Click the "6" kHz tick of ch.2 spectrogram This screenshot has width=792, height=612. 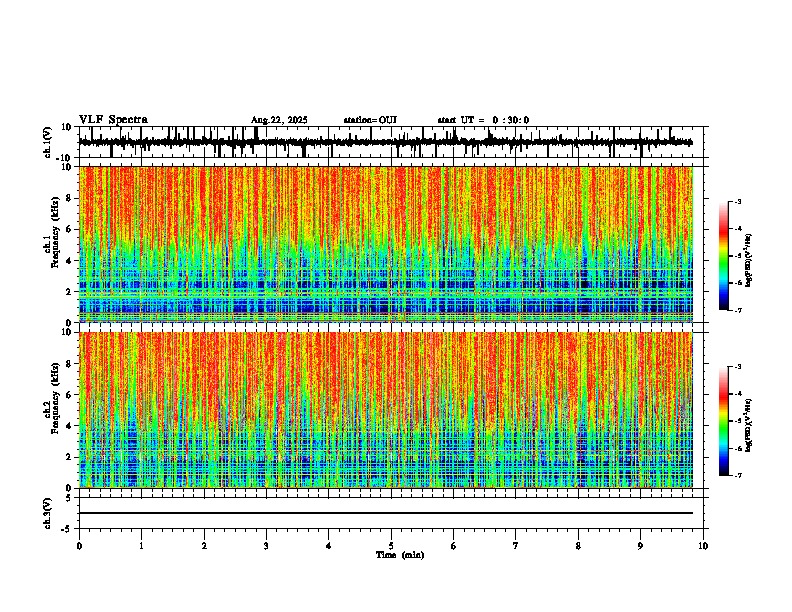click(71, 395)
